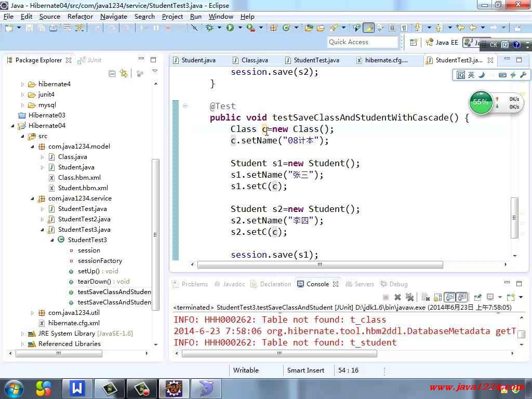532x399 pixels.
Task: Collapse the com.java1234.model package
Action: 32,147
